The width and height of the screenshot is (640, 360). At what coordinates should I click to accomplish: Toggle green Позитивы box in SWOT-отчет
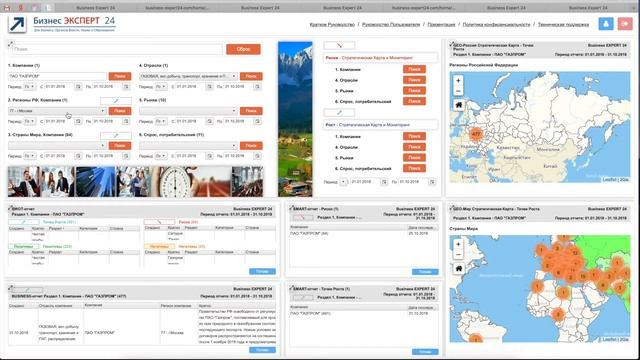24,247
